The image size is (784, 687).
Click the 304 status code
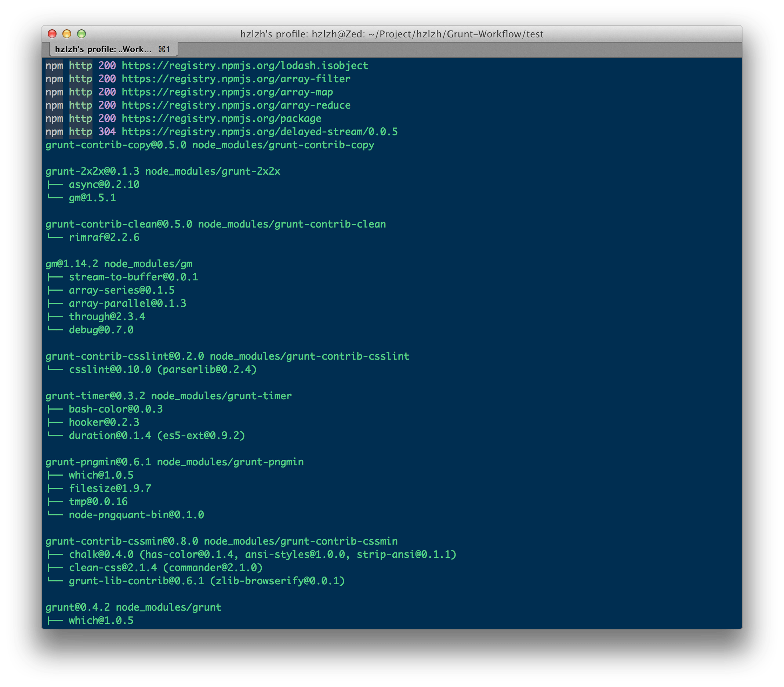click(107, 131)
